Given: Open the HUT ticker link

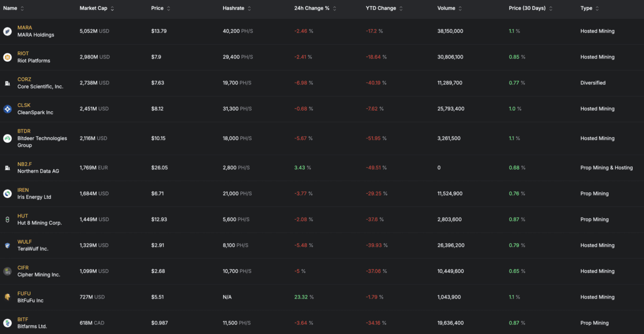Looking at the screenshot, I should tap(23, 216).
